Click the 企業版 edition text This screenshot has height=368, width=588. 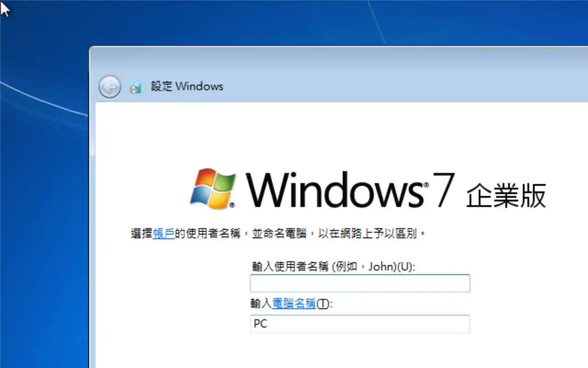point(506,195)
